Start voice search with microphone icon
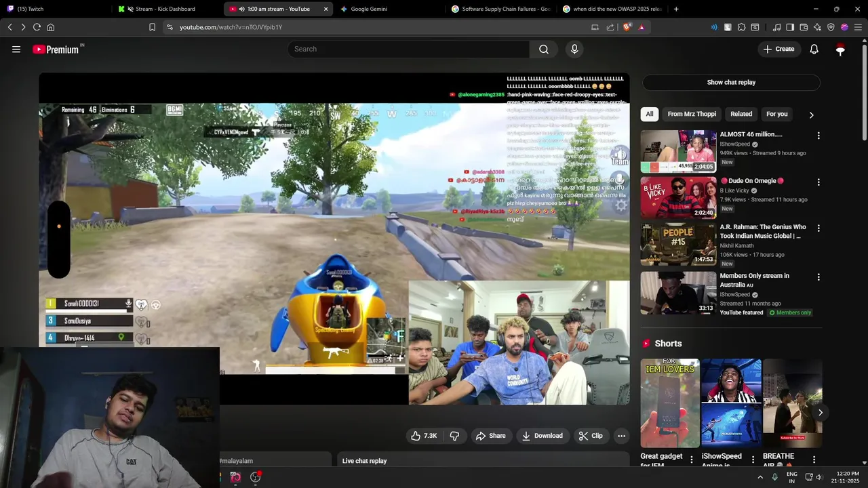Viewport: 868px width, 488px height. [574, 49]
